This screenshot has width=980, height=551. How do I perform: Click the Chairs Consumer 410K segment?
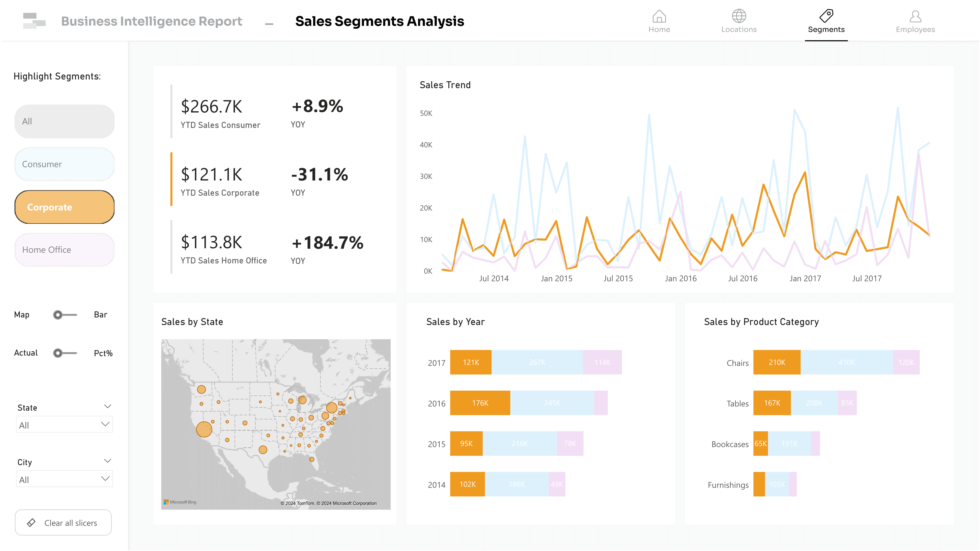click(x=846, y=362)
